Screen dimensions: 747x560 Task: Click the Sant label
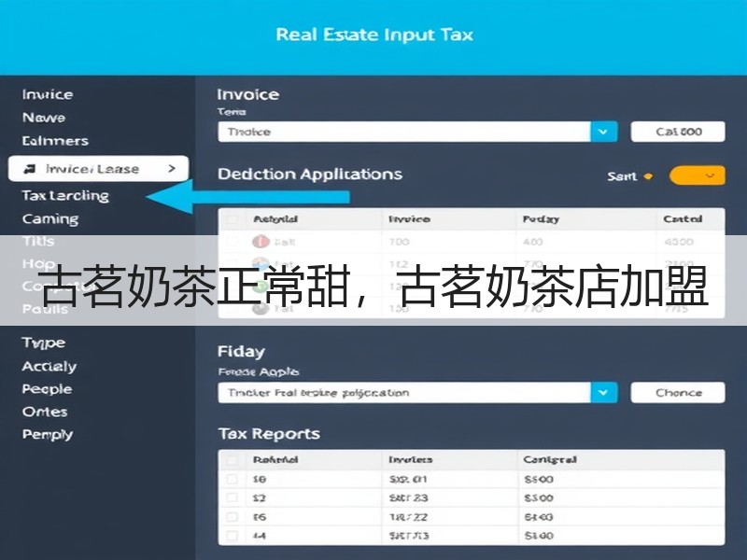pyautogui.click(x=622, y=176)
